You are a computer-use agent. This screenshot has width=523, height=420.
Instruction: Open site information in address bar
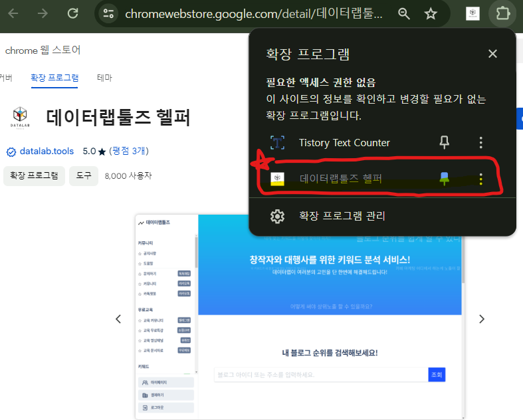click(x=108, y=14)
